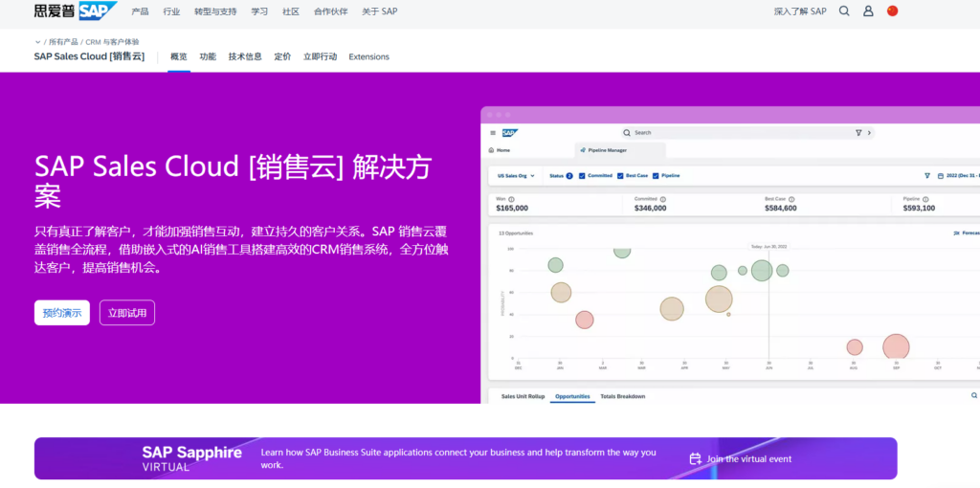Image resolution: width=980 pixels, height=488 pixels.
Task: Toggle the Best Case checkbox
Action: pos(620,175)
